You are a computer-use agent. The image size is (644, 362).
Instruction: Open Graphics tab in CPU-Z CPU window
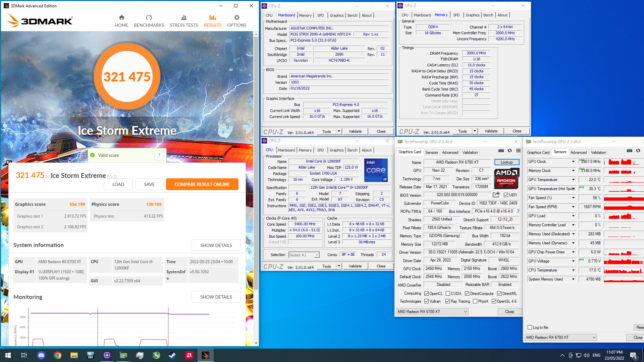pos(336,150)
